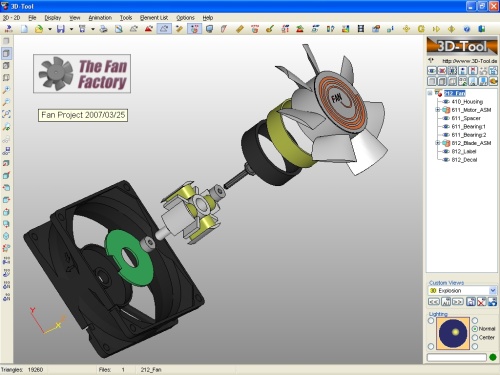Click the highlighted cube view icon in left toolbar
Image resolution: width=500 pixels, height=375 pixels.
click(6, 53)
